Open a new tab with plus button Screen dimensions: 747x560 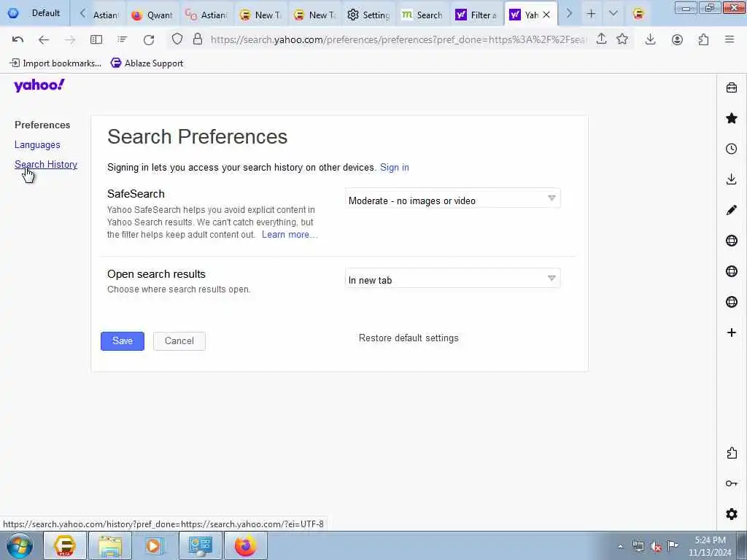pos(591,14)
